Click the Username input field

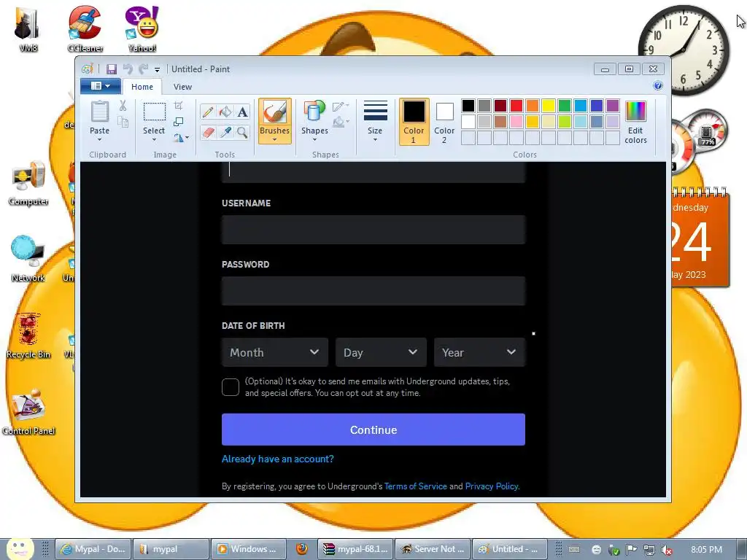(x=373, y=230)
